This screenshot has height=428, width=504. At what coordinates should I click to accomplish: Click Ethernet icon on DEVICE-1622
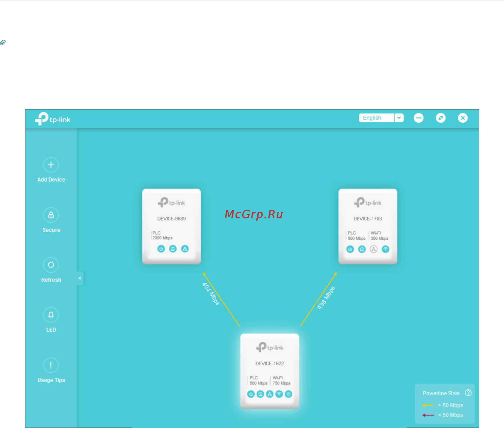tap(270, 394)
